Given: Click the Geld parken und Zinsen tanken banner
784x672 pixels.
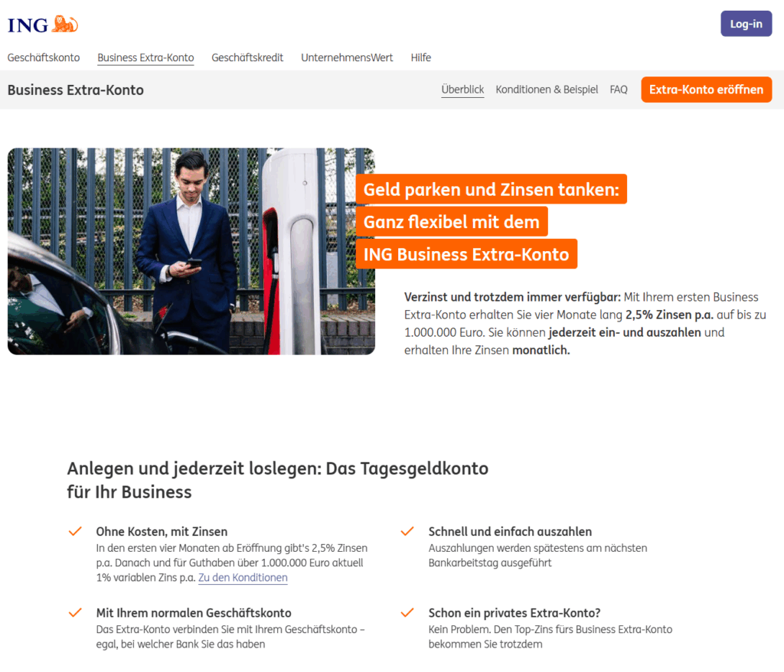Looking at the screenshot, I should tap(491, 189).
